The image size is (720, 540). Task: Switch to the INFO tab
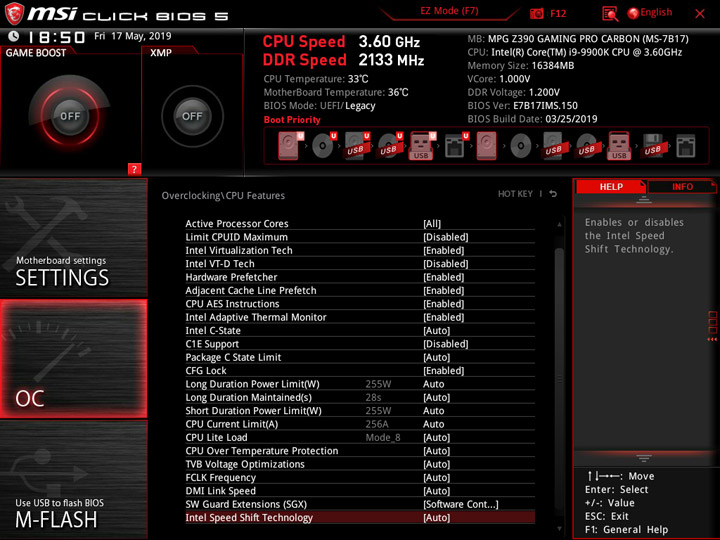tap(682, 186)
